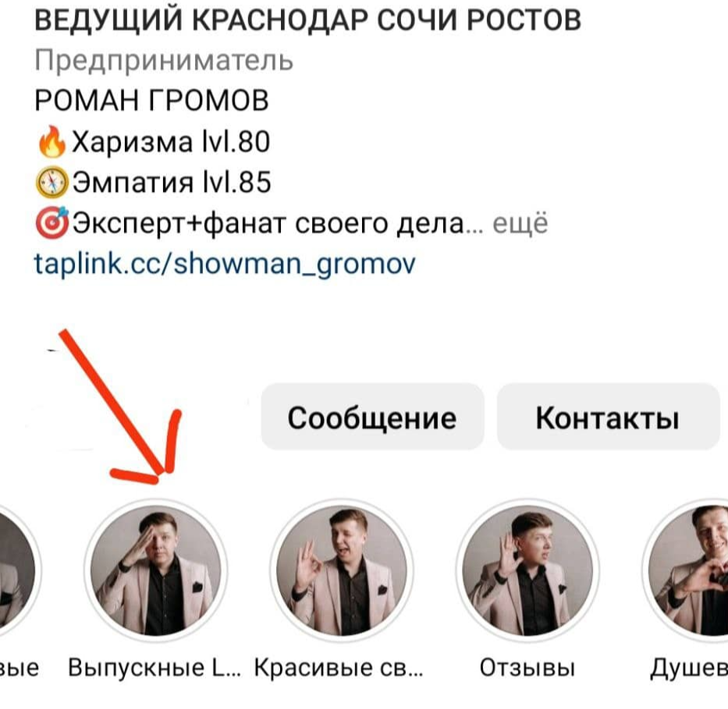
Task: Click the Красивые св... label text
Action: tap(339, 668)
